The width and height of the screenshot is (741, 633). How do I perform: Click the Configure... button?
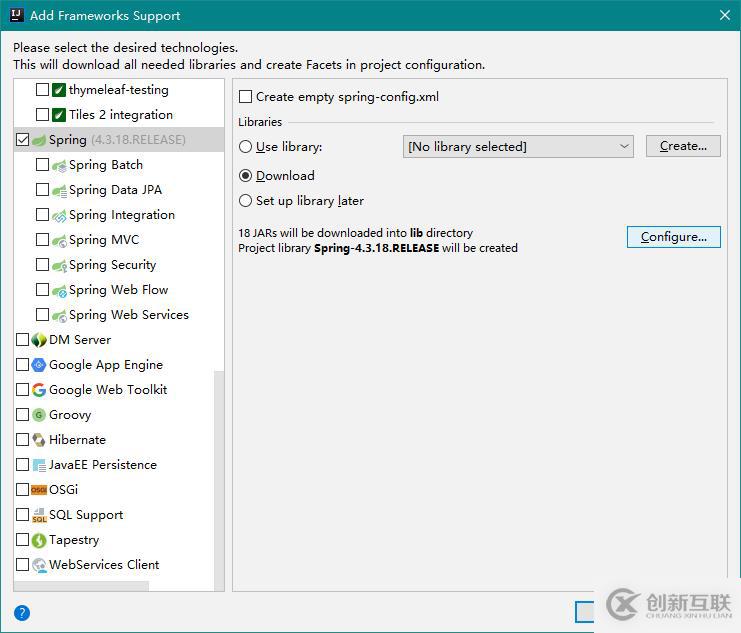coord(673,237)
